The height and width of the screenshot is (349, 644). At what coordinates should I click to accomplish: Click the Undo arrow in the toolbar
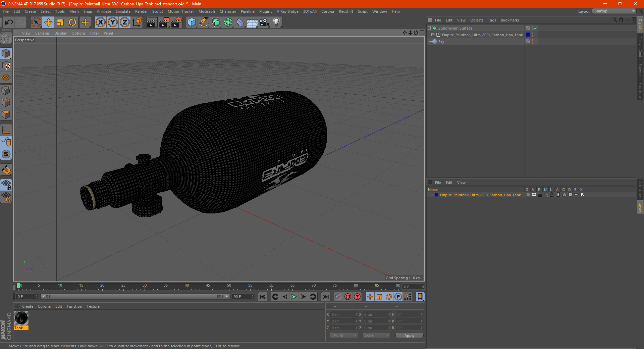[9, 22]
